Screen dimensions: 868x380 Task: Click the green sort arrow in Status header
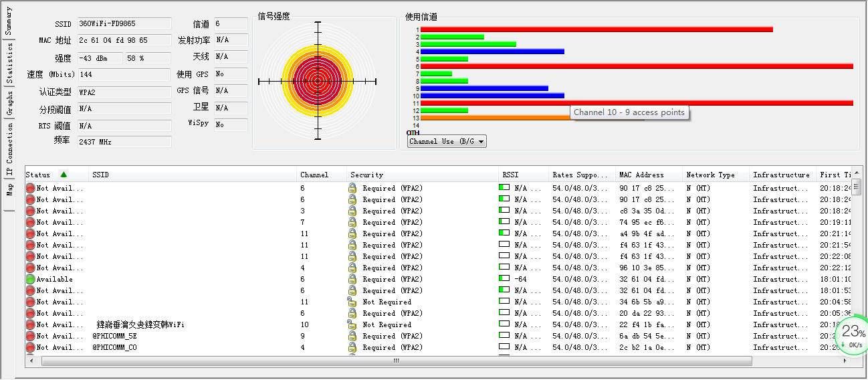coord(64,175)
